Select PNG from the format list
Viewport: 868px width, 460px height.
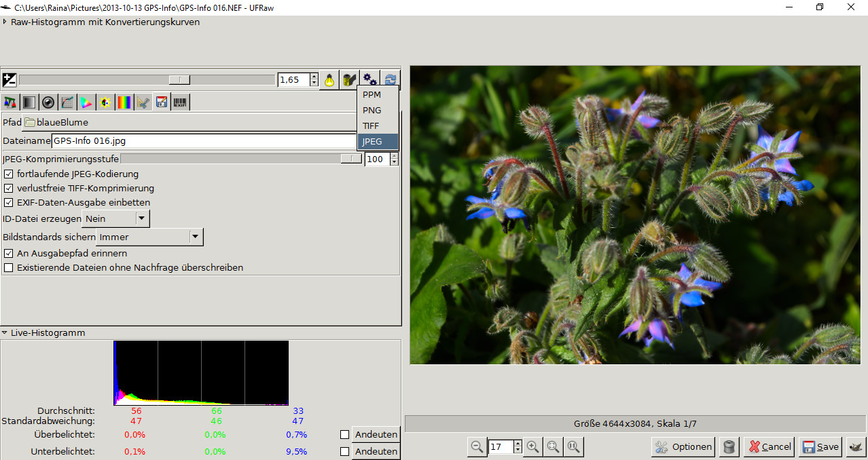(x=372, y=110)
